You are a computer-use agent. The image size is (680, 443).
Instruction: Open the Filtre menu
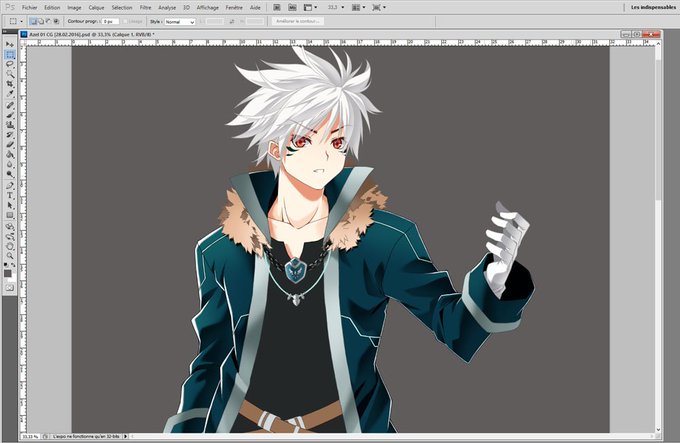click(145, 7)
